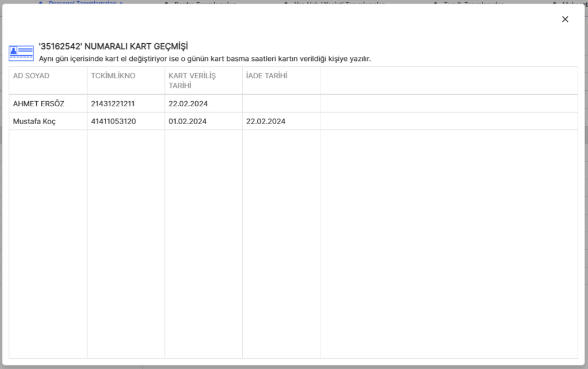Screen dimensions: 588x369
Task: Click ID number 21431221211
Action: 113,104
